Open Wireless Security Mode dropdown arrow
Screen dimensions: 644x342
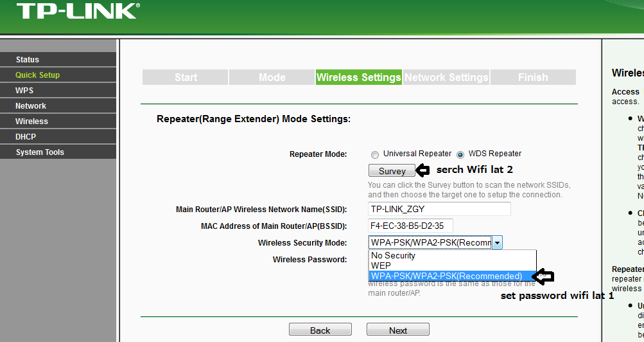pyautogui.click(x=497, y=242)
